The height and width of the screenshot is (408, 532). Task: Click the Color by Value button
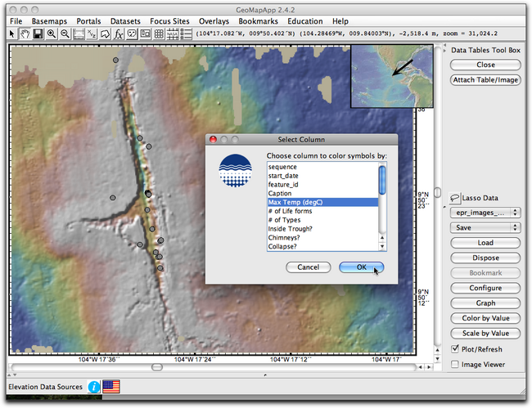click(x=485, y=318)
